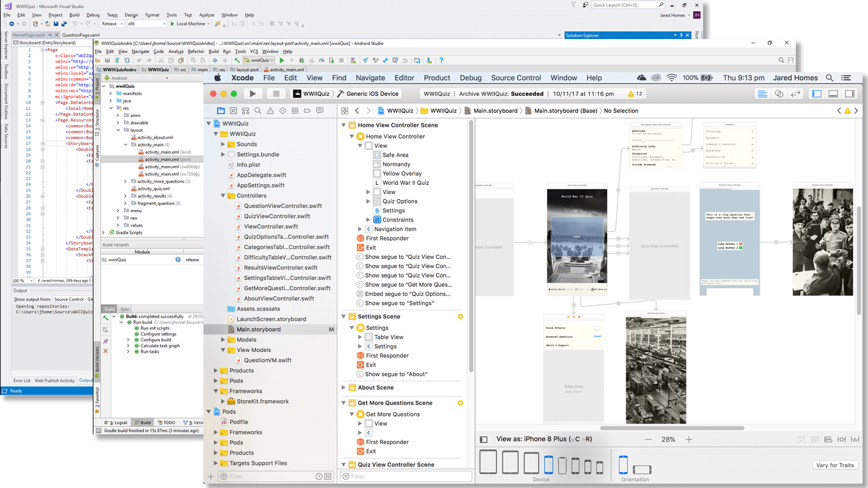
Task: Click the storyboard horizontal scrollbar
Action: click(672, 428)
